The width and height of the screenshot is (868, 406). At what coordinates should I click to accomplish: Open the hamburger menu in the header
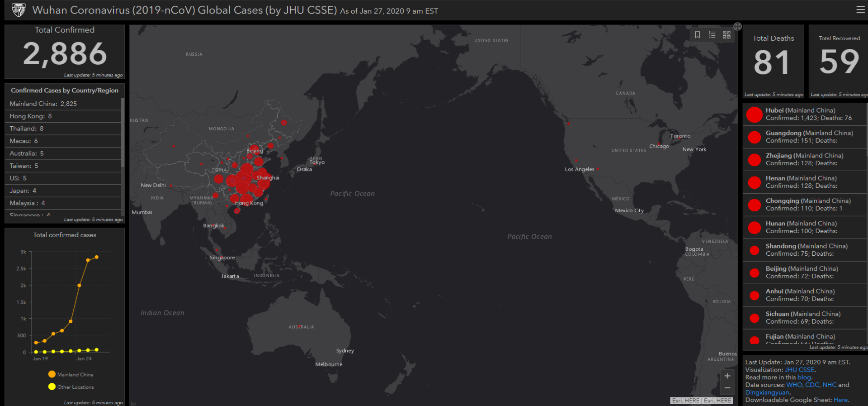(860, 10)
